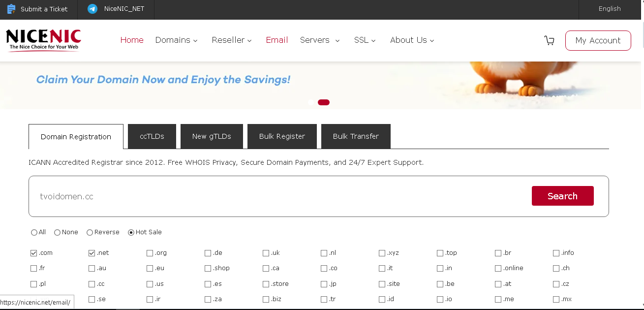Screen dimensions: 644x310
Task: Open the Bulk Register tab
Action: pyautogui.click(x=282, y=136)
